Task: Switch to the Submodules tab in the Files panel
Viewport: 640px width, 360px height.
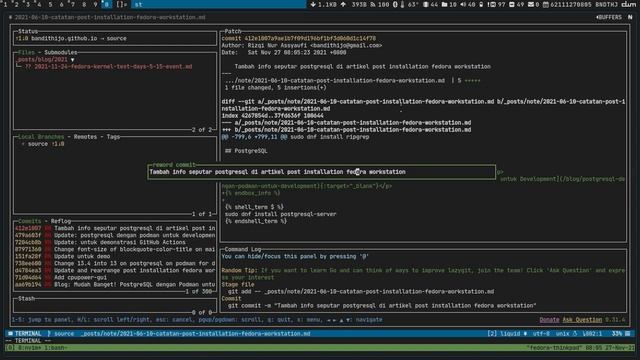Action: (60, 52)
